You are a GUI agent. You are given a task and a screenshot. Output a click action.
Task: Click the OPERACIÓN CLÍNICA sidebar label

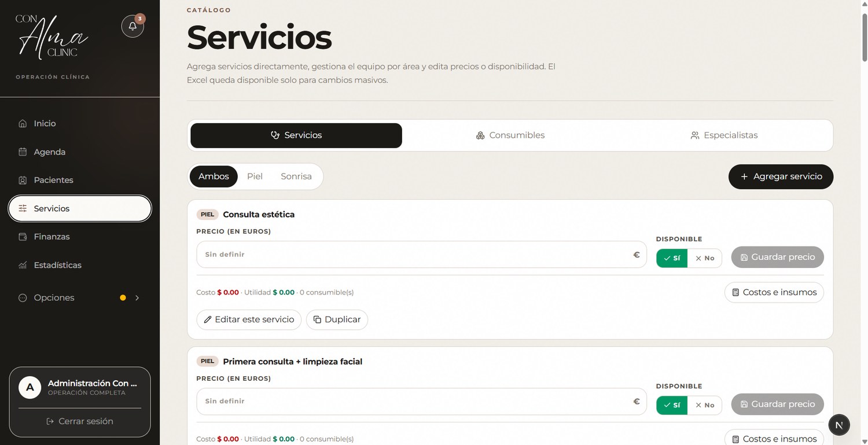tap(53, 77)
